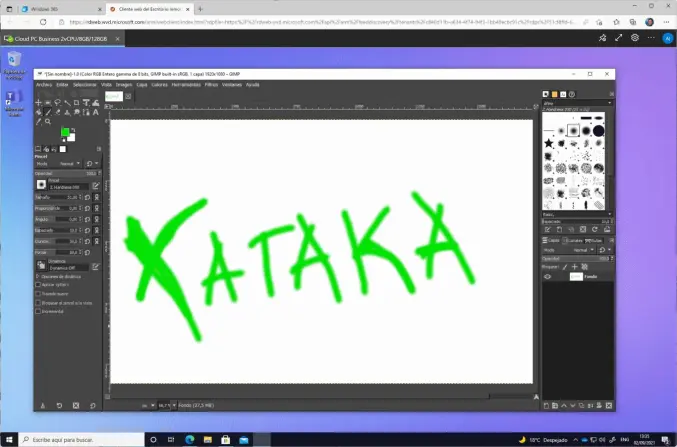Open the brush tag dropdown below grid
Image resolution: width=677 pixels, height=447 pixels.
(577, 214)
